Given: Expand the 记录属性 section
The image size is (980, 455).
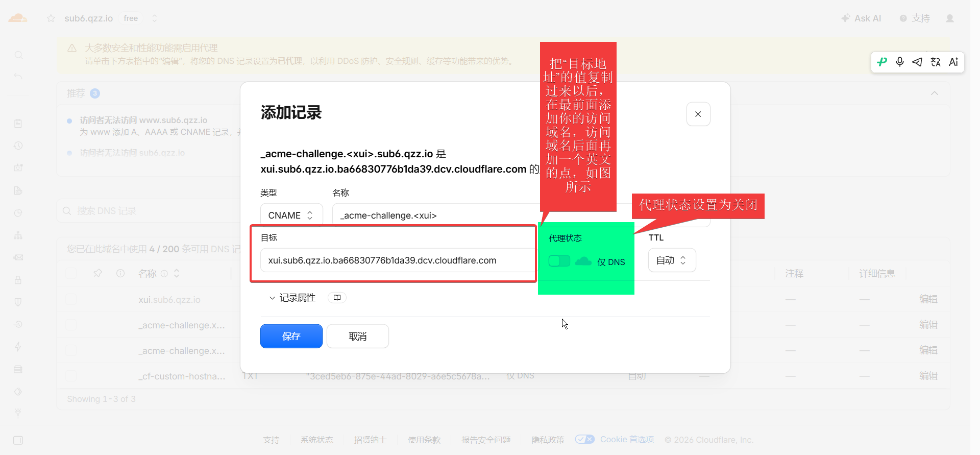Looking at the screenshot, I should (292, 298).
